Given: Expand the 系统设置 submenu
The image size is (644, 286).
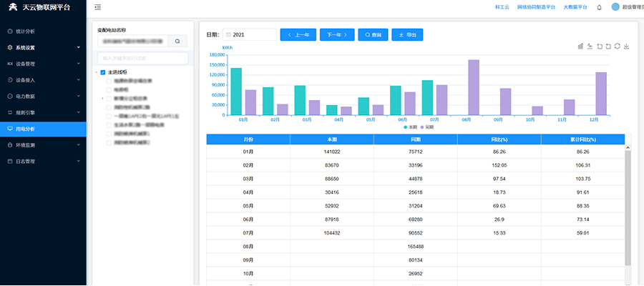Looking at the screenshot, I should click(43, 47).
